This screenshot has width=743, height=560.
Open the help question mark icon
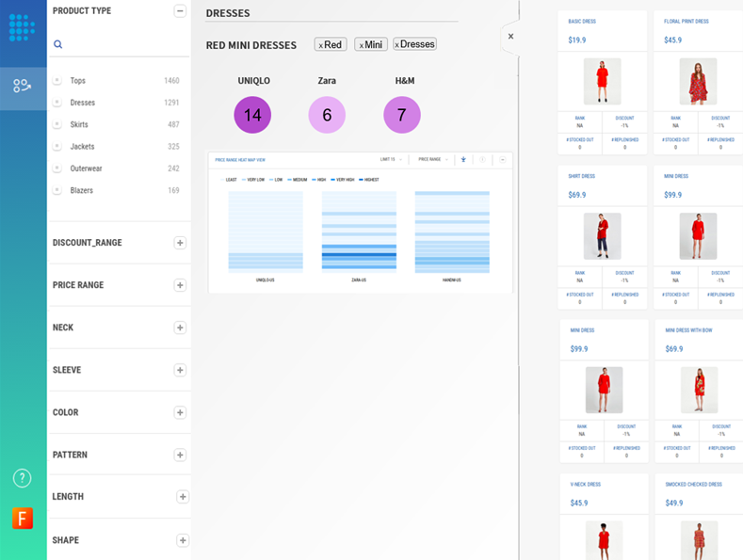pos(23,478)
